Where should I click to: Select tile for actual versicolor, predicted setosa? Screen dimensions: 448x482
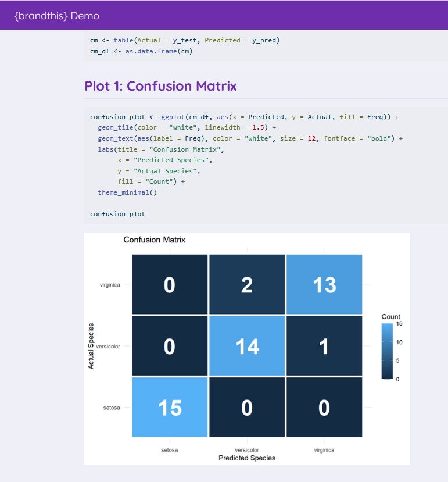click(170, 346)
